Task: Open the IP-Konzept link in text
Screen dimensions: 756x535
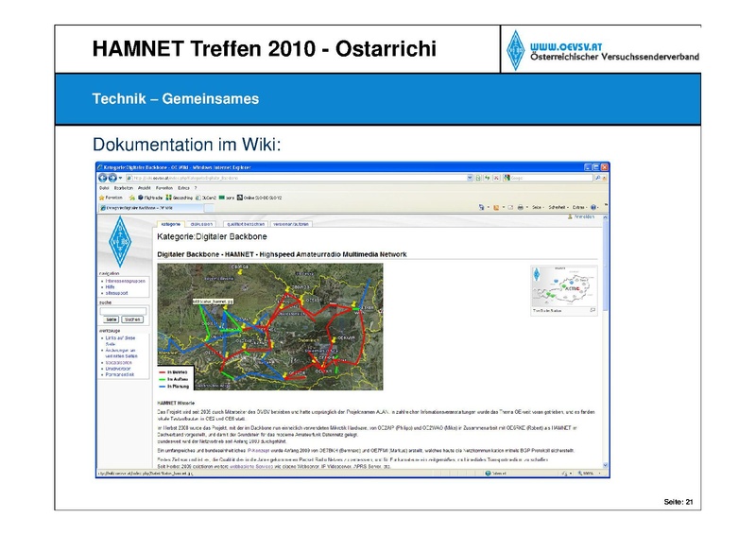Action: (258, 451)
